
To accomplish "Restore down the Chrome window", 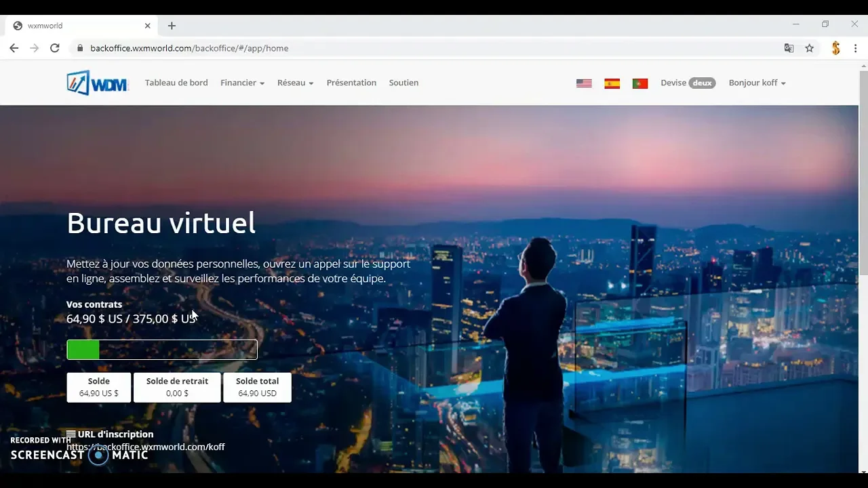I will 825,24.
